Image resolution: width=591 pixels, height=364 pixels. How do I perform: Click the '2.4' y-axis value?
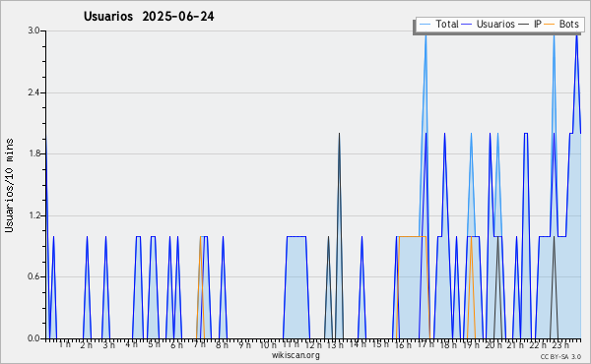(33, 92)
